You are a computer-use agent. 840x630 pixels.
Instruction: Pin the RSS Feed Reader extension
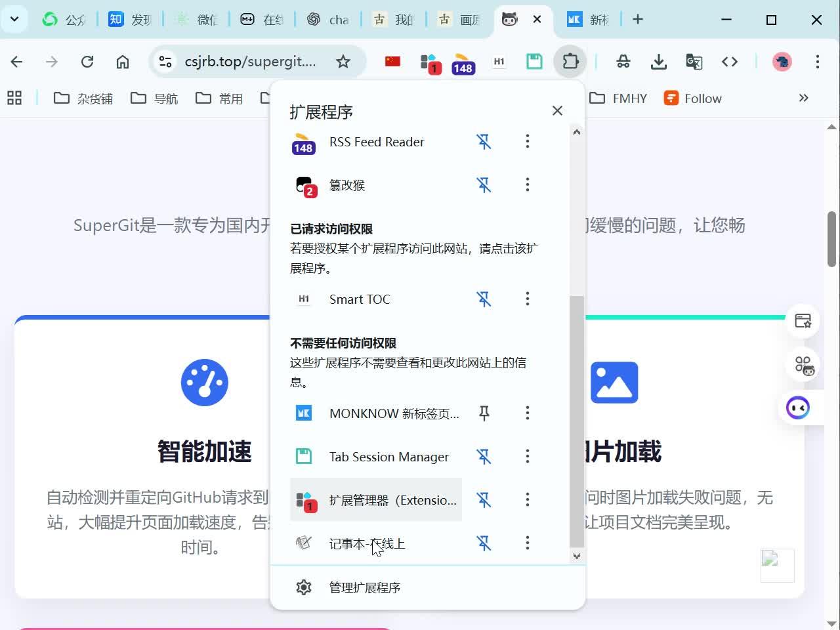pyautogui.click(x=484, y=142)
